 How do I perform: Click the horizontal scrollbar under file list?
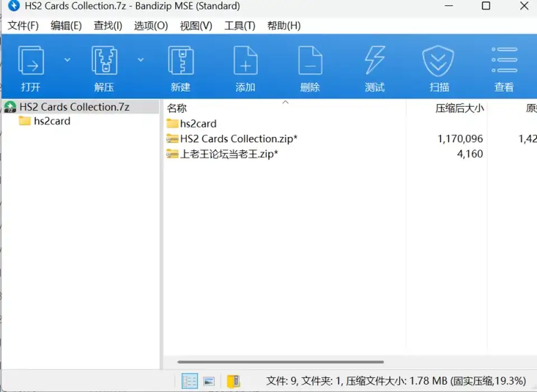click(x=280, y=362)
